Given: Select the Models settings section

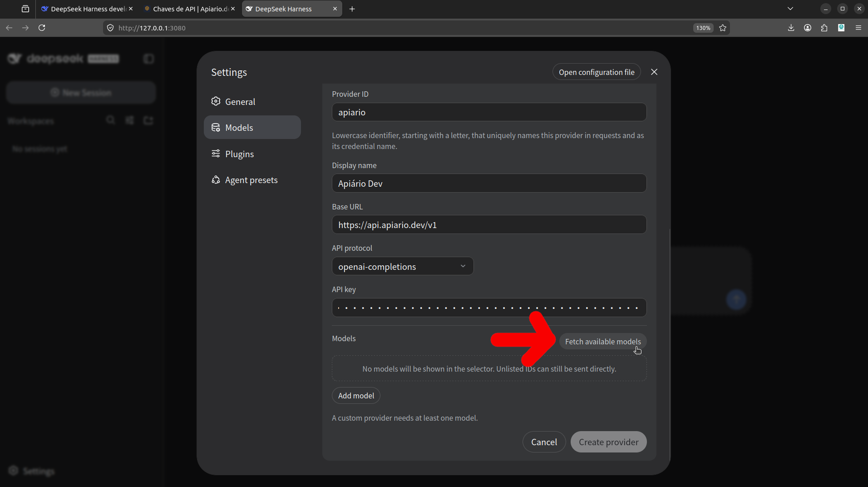Looking at the screenshot, I should tap(252, 127).
